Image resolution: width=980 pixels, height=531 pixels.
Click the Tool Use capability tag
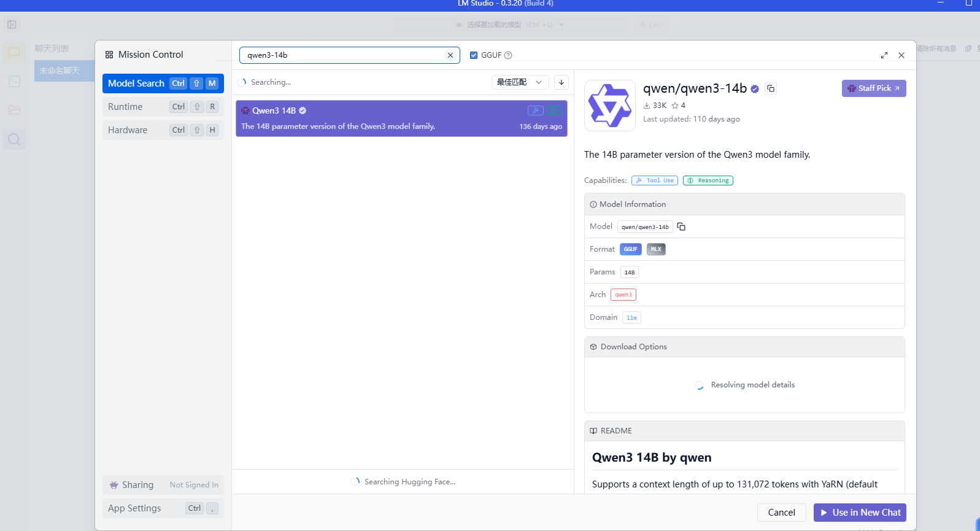coord(655,180)
